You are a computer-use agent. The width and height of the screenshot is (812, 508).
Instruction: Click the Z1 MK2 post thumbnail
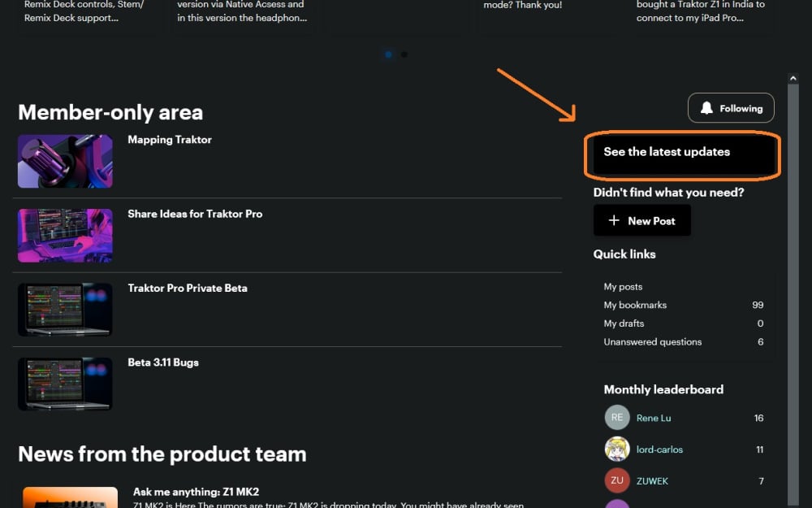(71, 497)
